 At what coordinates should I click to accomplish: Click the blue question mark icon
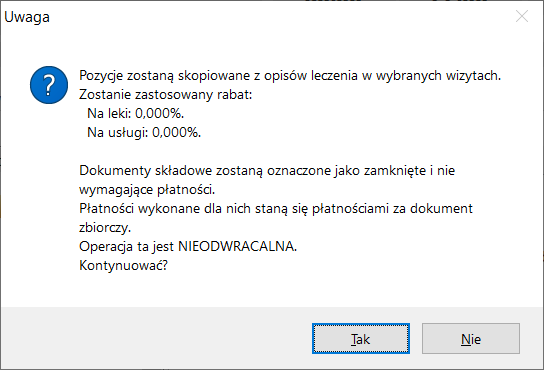pos(49,85)
